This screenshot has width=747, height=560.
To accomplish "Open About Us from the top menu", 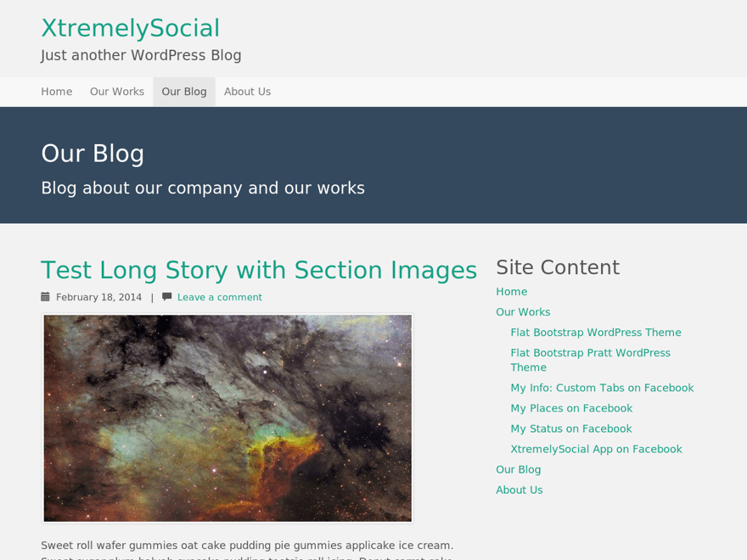I will (x=247, y=92).
